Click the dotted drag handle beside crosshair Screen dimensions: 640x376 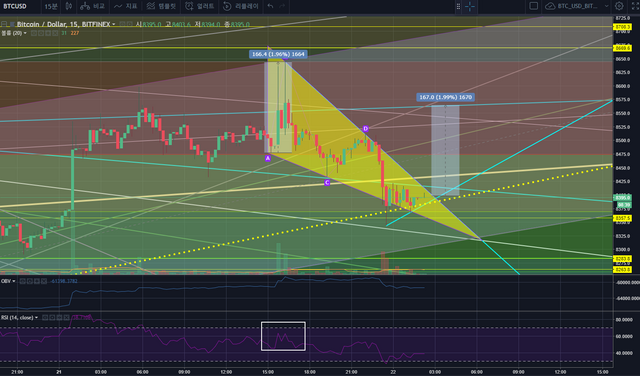click(458, 6)
